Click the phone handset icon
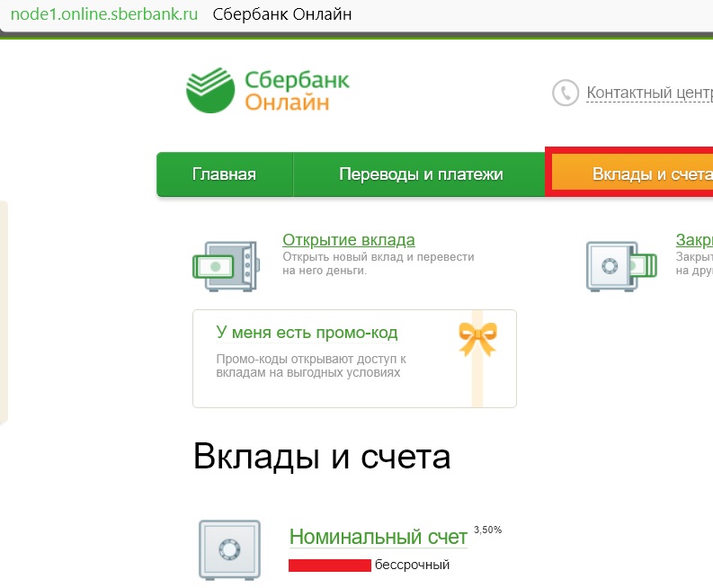This screenshot has height=588, width=713. pos(566,93)
